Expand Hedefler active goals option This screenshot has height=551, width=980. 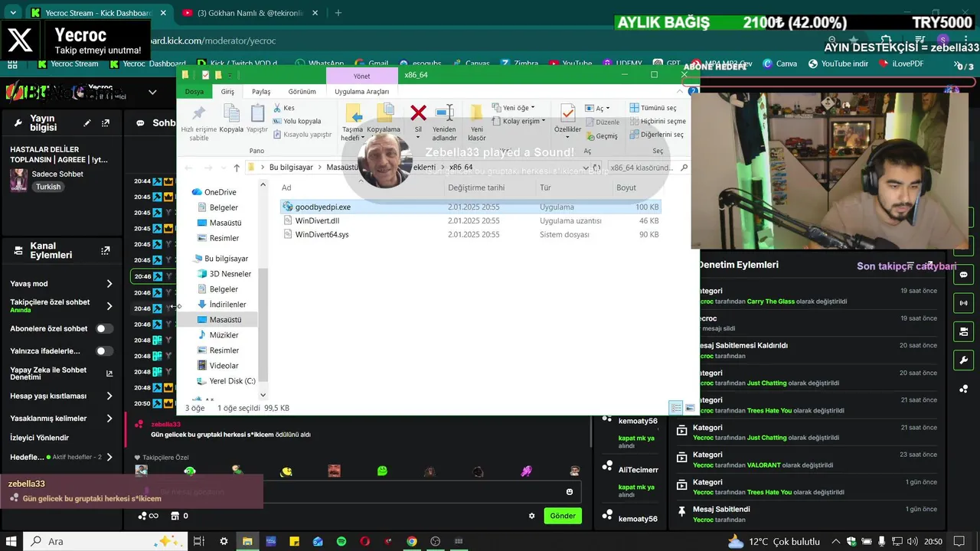109,457
